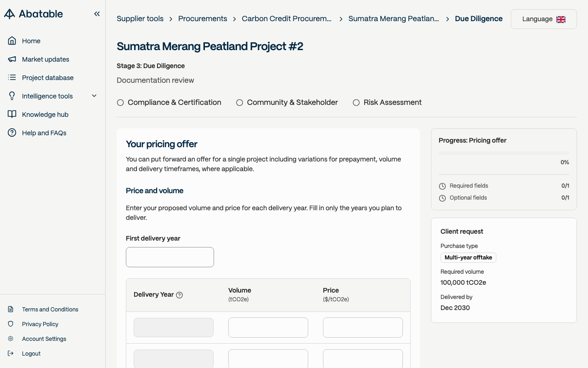The height and width of the screenshot is (368, 588).
Task: Go to Procurements breadcrumb
Action: point(203,19)
